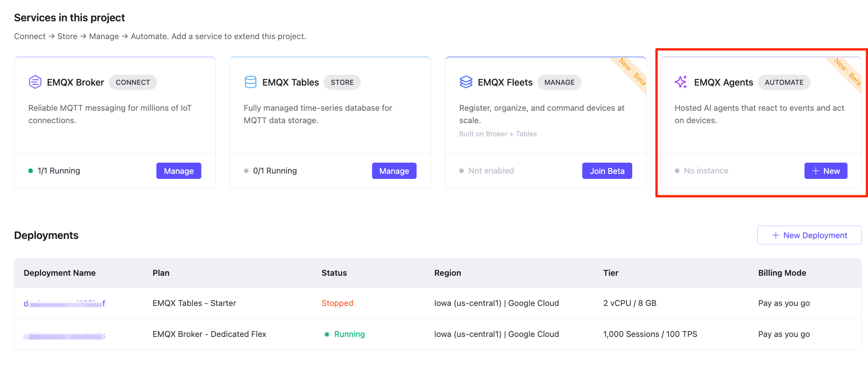Join the EMQX Fleets beta

pos(607,171)
